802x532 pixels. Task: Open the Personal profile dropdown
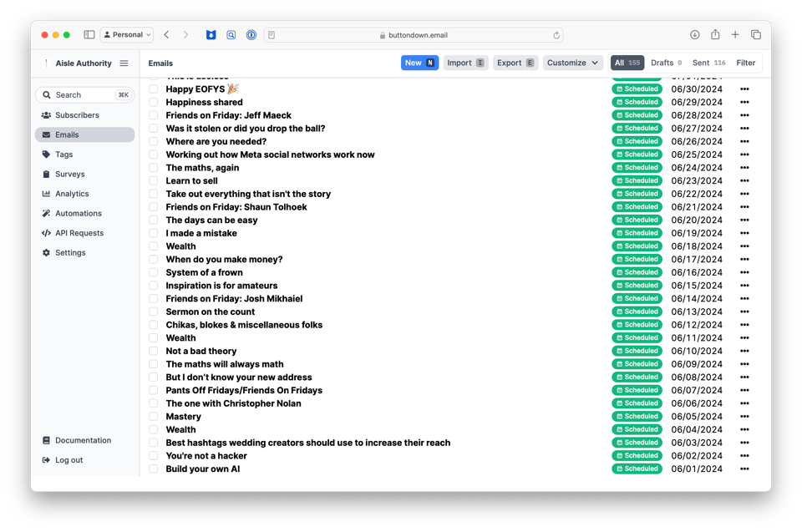click(126, 34)
